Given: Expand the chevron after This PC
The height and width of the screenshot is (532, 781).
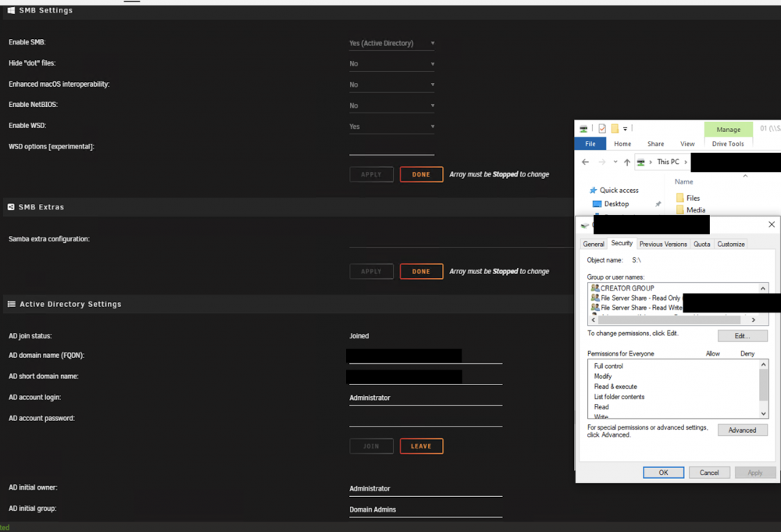Looking at the screenshot, I should 686,162.
